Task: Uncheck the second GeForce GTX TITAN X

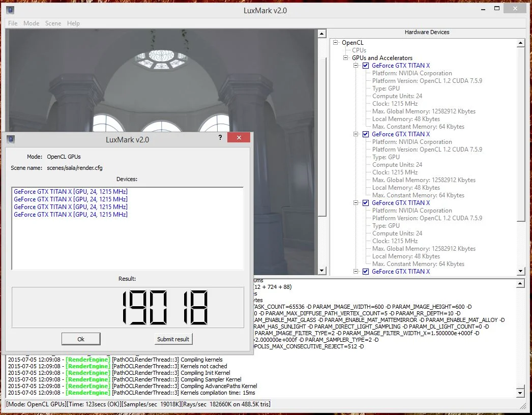Action: tap(365, 134)
